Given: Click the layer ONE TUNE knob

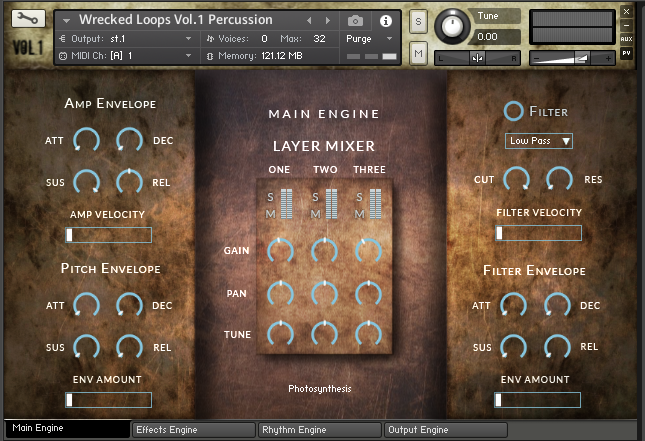Looking at the screenshot, I should [x=281, y=334].
